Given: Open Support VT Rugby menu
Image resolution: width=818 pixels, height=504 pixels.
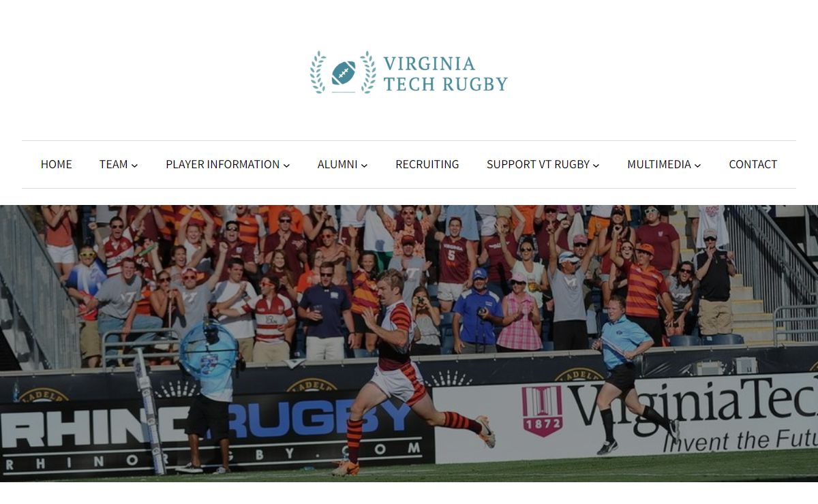Looking at the screenshot, I should (x=538, y=164).
